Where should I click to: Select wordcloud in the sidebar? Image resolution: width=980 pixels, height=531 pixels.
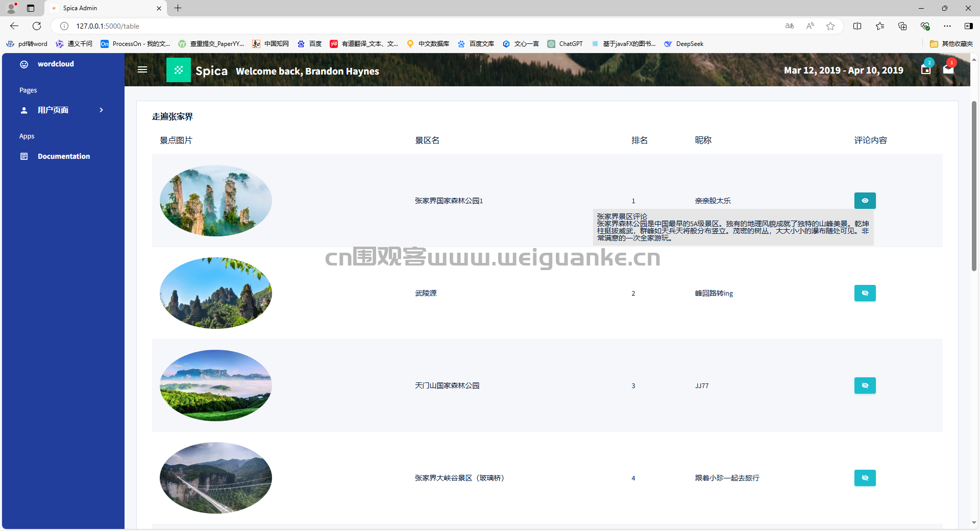pos(56,64)
